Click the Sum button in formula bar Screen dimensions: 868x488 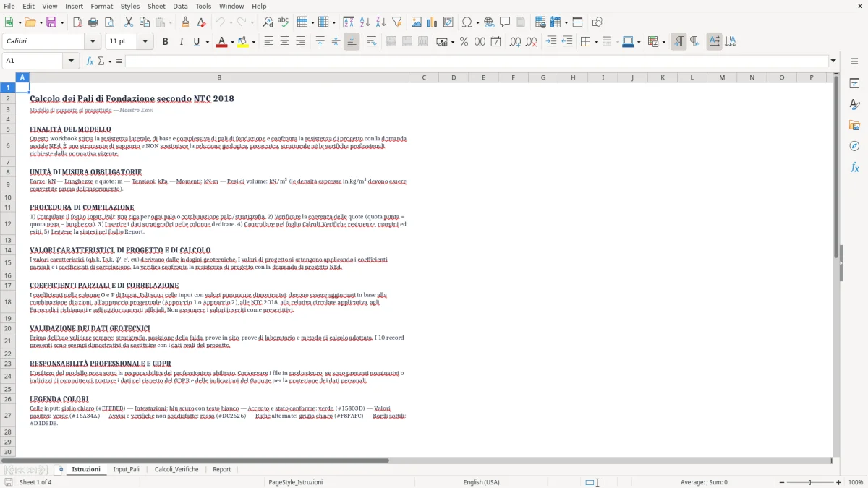click(x=101, y=61)
